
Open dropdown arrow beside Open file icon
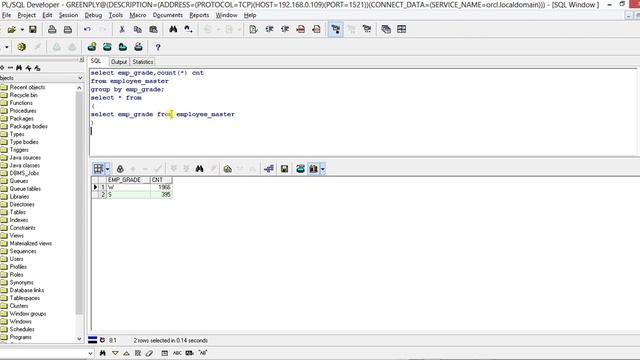[x=22, y=29]
